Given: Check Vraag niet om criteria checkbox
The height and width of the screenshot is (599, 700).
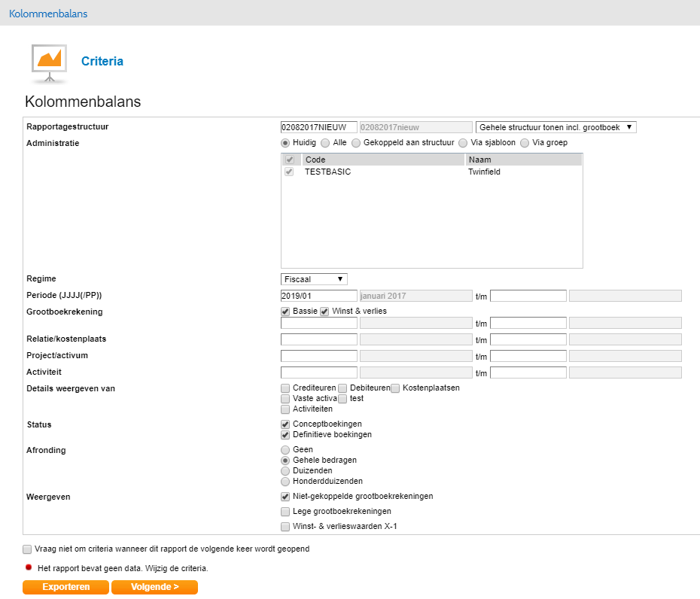Looking at the screenshot, I should click(x=28, y=549).
